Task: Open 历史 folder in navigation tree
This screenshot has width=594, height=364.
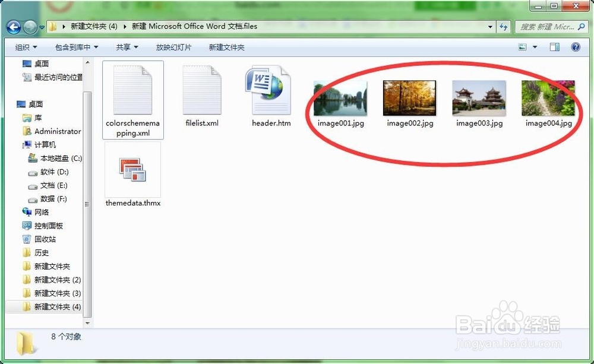Action: (36, 252)
